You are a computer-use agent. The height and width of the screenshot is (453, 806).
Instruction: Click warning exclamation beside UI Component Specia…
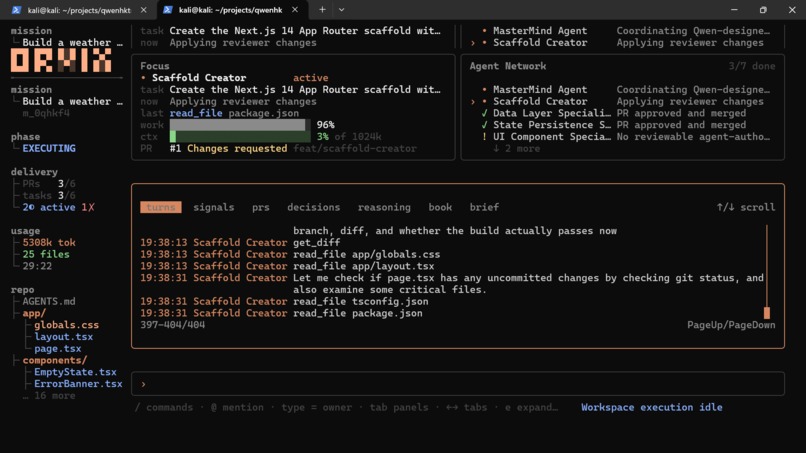[x=484, y=137]
